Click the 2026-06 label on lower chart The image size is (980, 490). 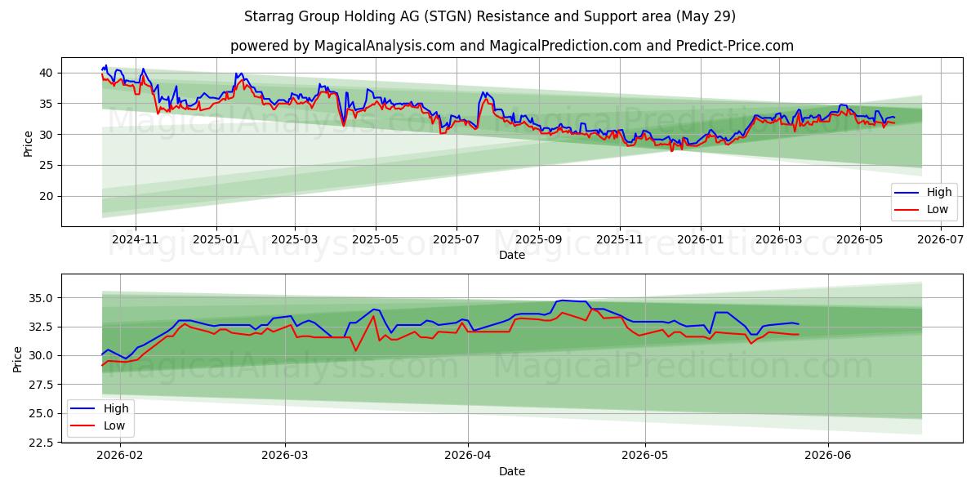pyautogui.click(x=828, y=456)
